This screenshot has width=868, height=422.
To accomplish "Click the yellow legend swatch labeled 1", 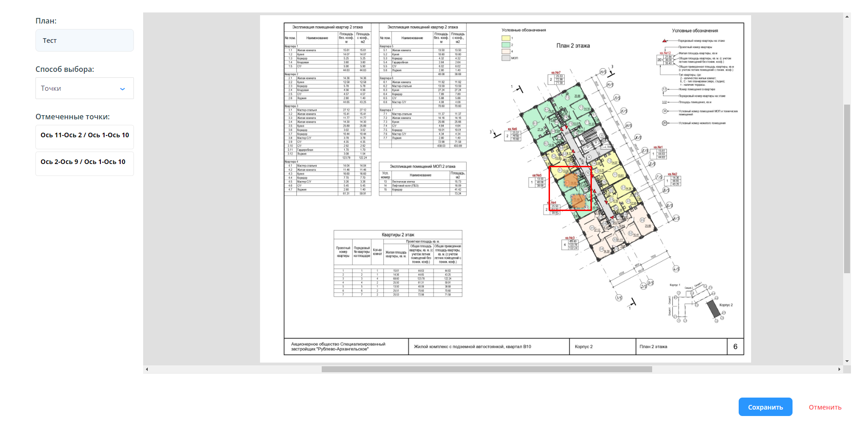I will tap(506, 38).
